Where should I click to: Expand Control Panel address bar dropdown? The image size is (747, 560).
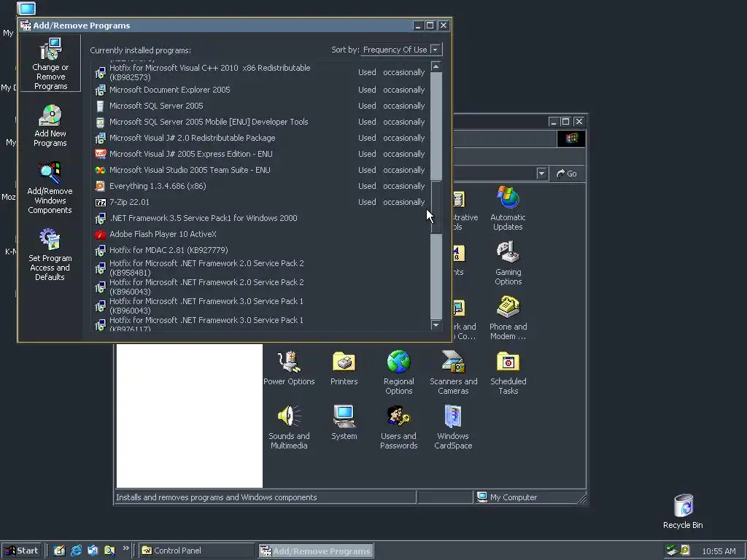point(541,174)
